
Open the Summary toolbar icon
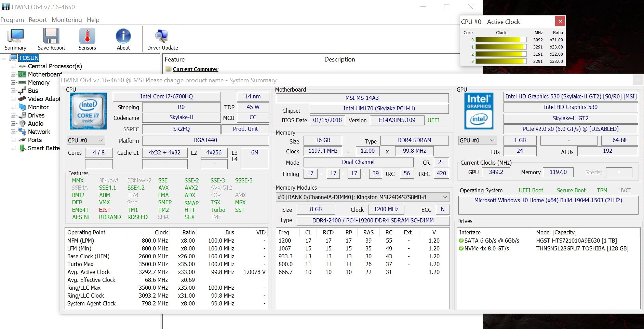[x=15, y=36]
